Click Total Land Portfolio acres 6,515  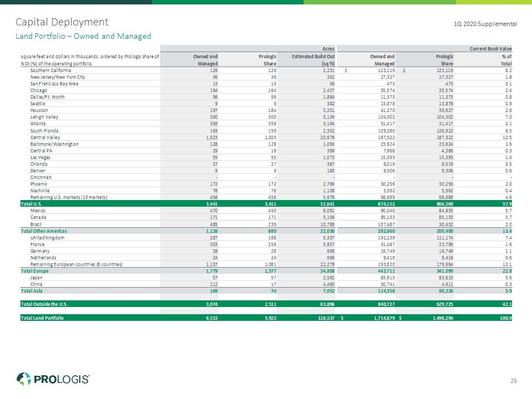coord(212,318)
